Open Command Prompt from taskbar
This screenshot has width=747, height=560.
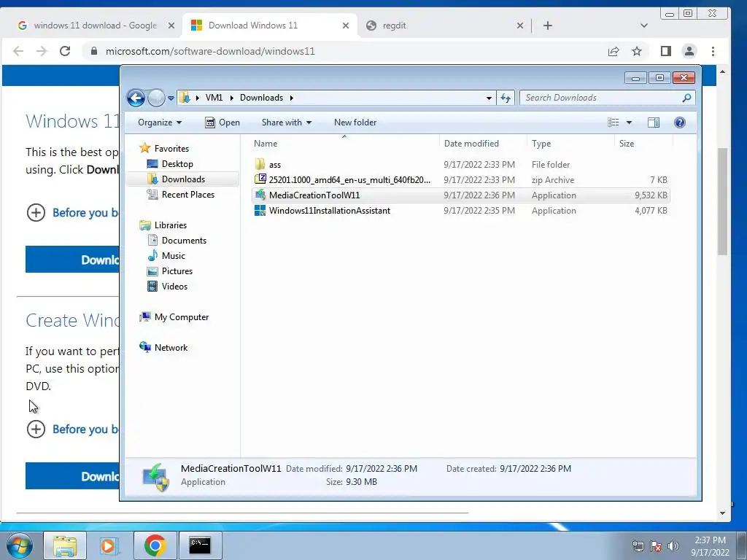click(x=200, y=545)
